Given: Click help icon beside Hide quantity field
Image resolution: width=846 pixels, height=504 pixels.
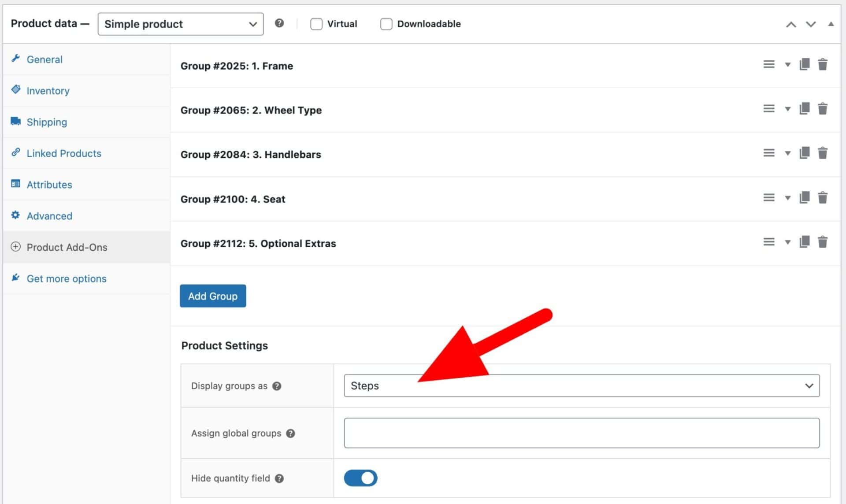Looking at the screenshot, I should [279, 478].
